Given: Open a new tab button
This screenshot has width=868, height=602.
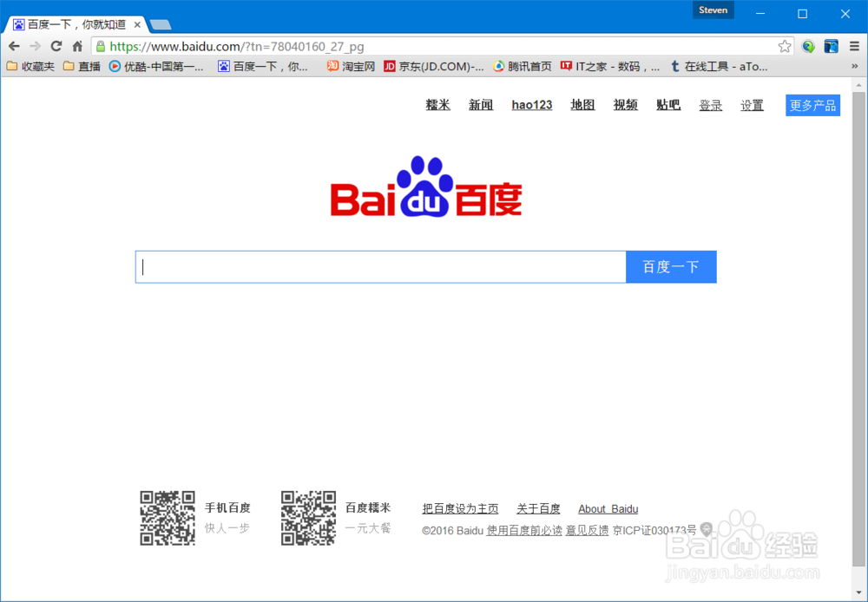Looking at the screenshot, I should (161, 25).
